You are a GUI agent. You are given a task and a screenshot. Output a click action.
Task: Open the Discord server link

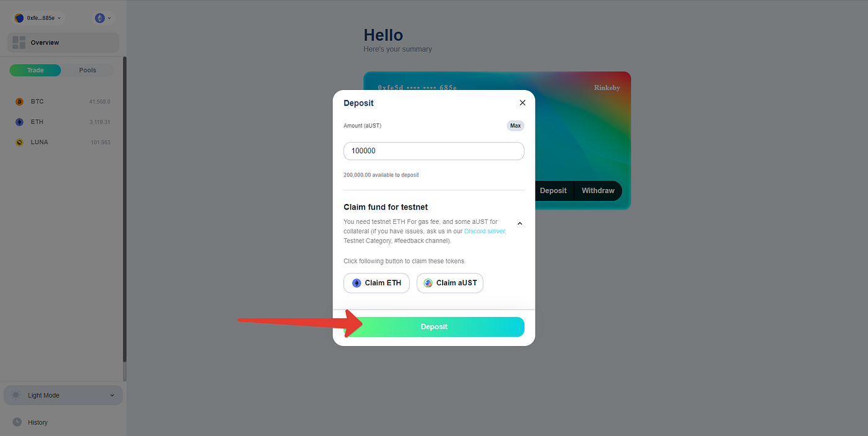pyautogui.click(x=485, y=231)
